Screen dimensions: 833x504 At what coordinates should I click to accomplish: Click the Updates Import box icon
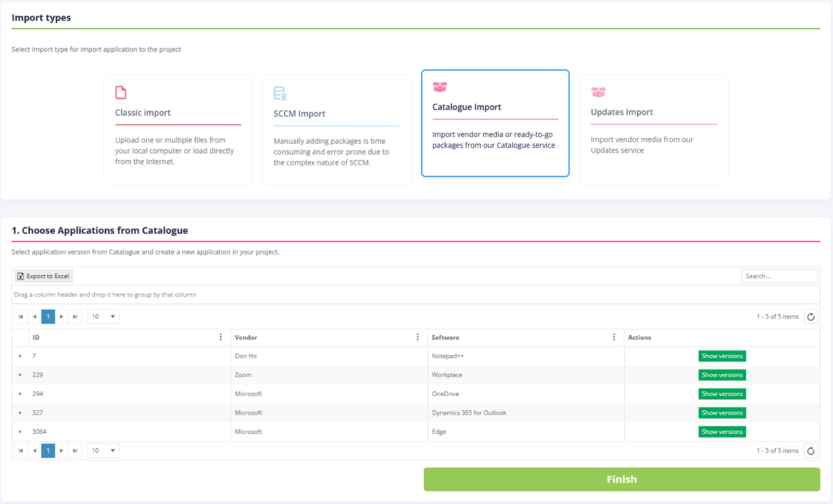(598, 92)
